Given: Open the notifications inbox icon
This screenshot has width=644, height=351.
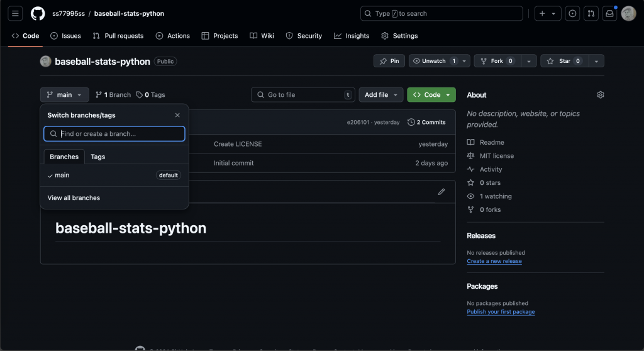Looking at the screenshot, I should pyautogui.click(x=609, y=13).
